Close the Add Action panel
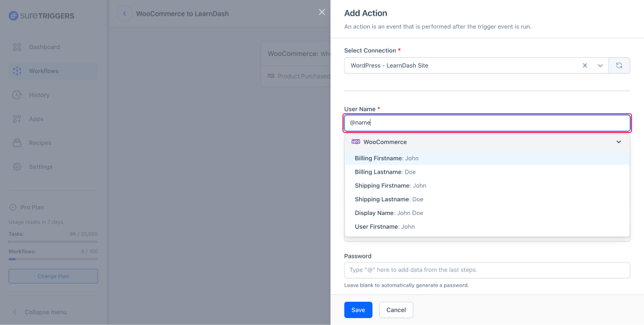 322,12
